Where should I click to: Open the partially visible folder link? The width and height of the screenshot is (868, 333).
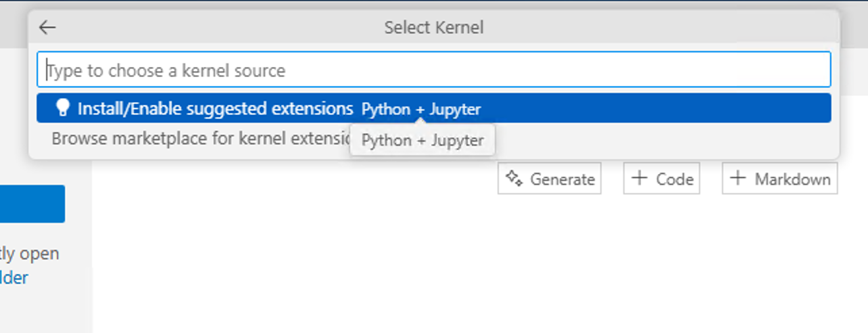tap(14, 277)
